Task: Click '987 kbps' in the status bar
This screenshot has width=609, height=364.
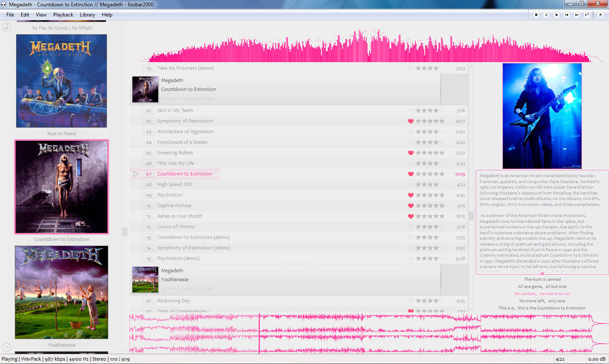Action: 55,359
